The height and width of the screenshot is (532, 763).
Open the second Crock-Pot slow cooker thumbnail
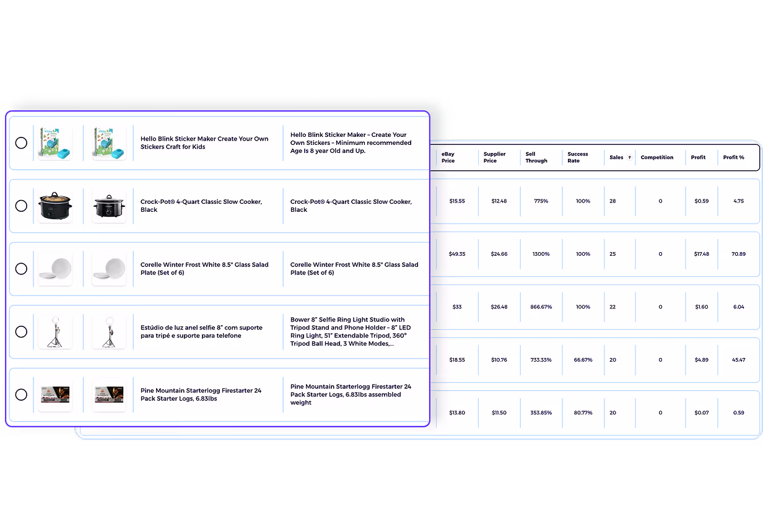click(109, 206)
